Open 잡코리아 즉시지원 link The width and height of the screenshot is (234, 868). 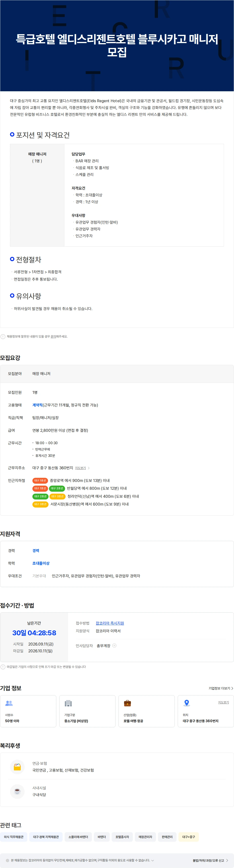pos(110,623)
